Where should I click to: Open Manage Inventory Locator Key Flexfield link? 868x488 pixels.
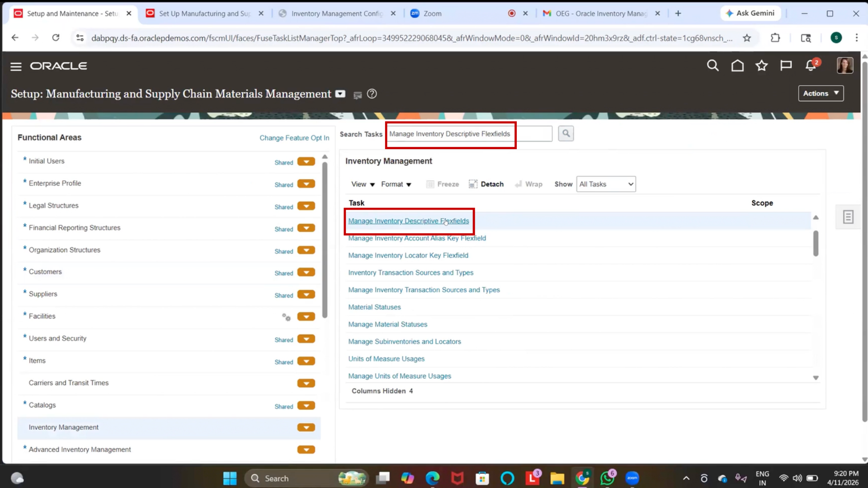(x=408, y=255)
